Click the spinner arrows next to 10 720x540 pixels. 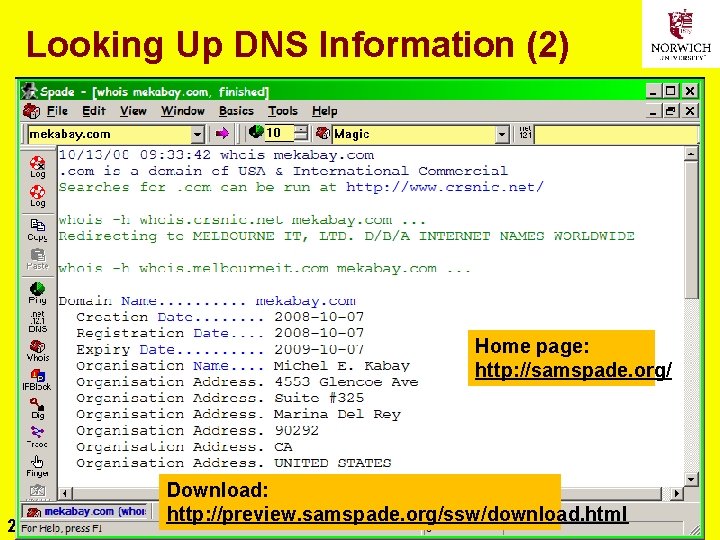point(301,134)
